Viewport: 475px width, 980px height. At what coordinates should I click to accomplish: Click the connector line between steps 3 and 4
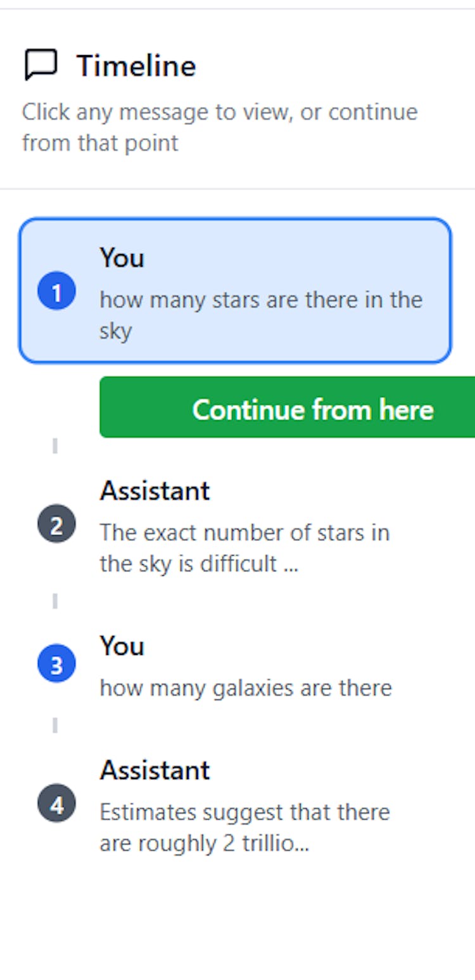point(55,725)
